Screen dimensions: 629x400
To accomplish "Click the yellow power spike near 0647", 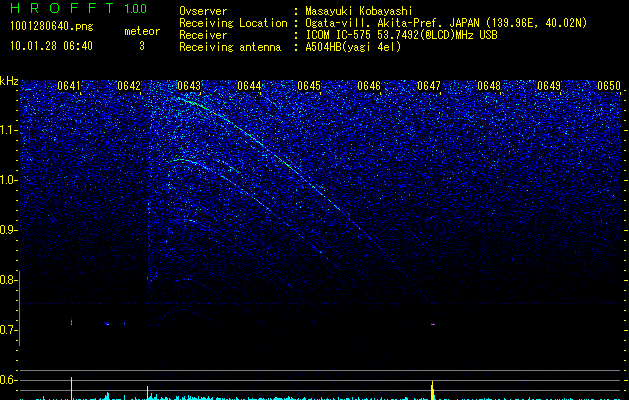I will 432,390.
